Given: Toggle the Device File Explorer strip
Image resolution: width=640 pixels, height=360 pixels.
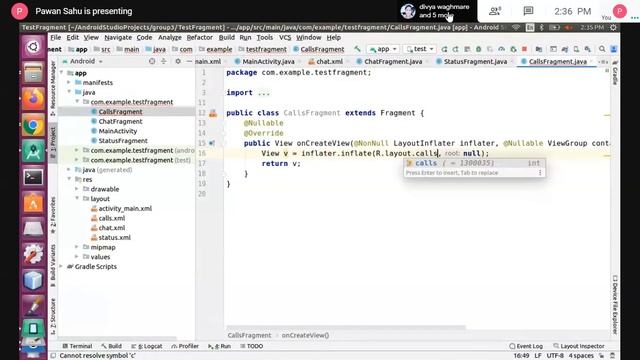Looking at the screenshot, I should (x=615, y=305).
